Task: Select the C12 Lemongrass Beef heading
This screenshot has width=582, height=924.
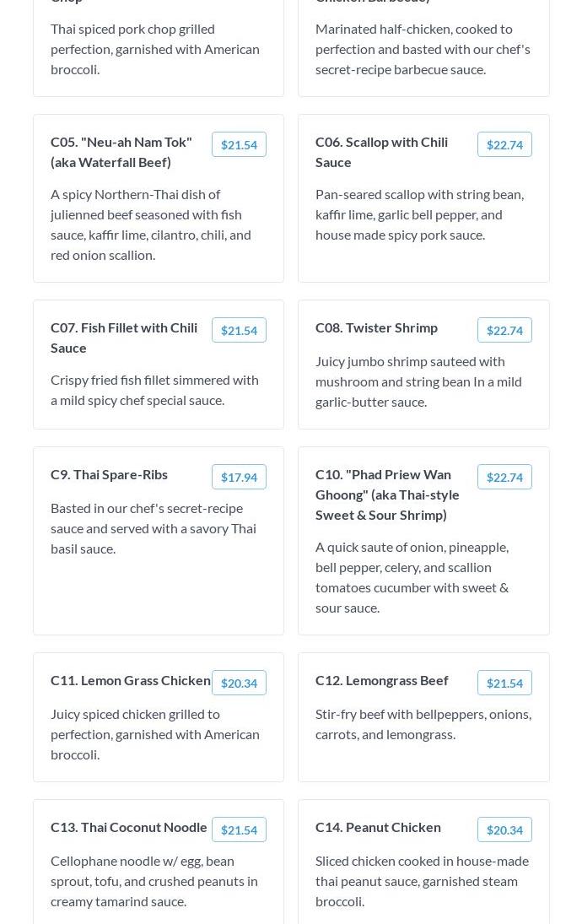Action: pyautogui.click(x=381, y=680)
